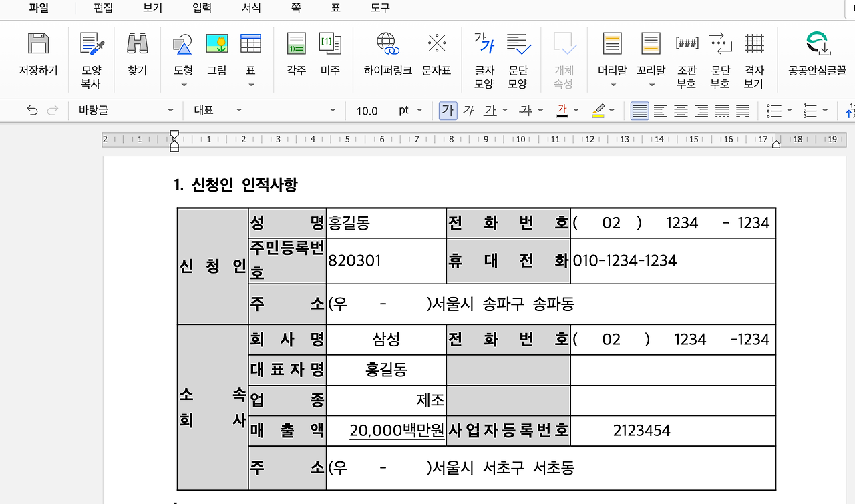Toggle bold 가 formatting

pos(448,111)
